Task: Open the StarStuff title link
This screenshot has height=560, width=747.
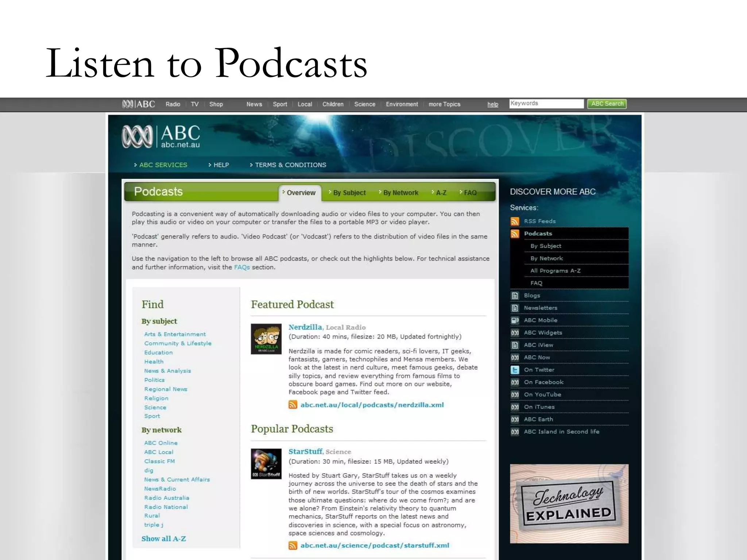Action: (x=306, y=451)
